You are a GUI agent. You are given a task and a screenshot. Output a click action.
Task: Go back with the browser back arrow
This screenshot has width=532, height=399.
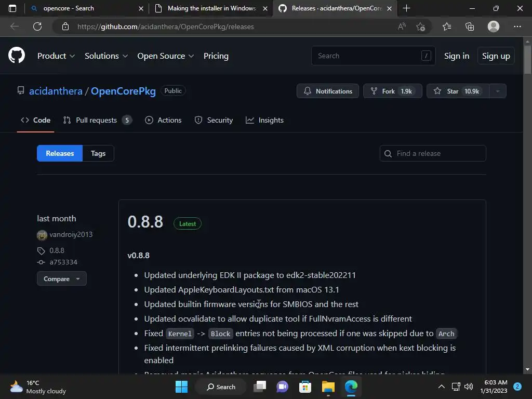[14, 26]
